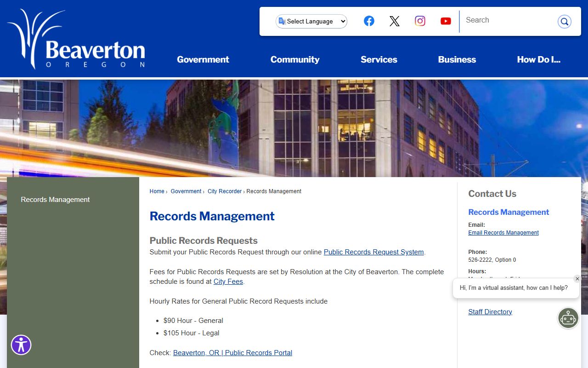Select Records Management in the sidebar

pos(55,200)
